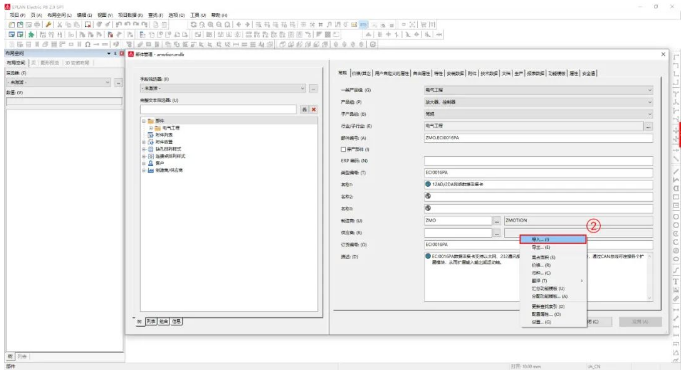Click the green puzzle-piece toolbar icon

click(x=31, y=35)
